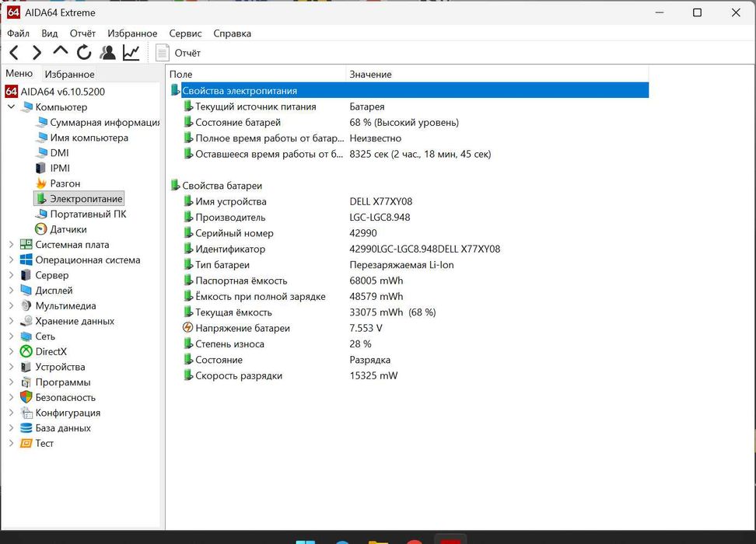The height and width of the screenshot is (544, 756).
Task: Collapse the Компьютер tree node
Action: click(11, 106)
